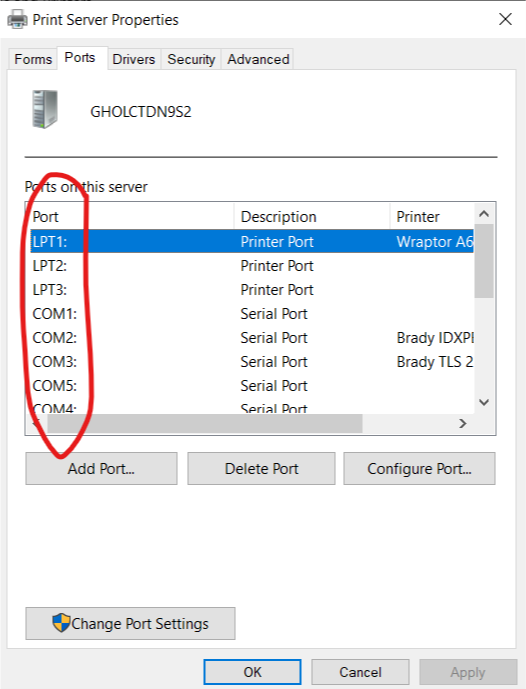The image size is (526, 689).
Task: Sort by the Printer column header
Action: point(432,216)
